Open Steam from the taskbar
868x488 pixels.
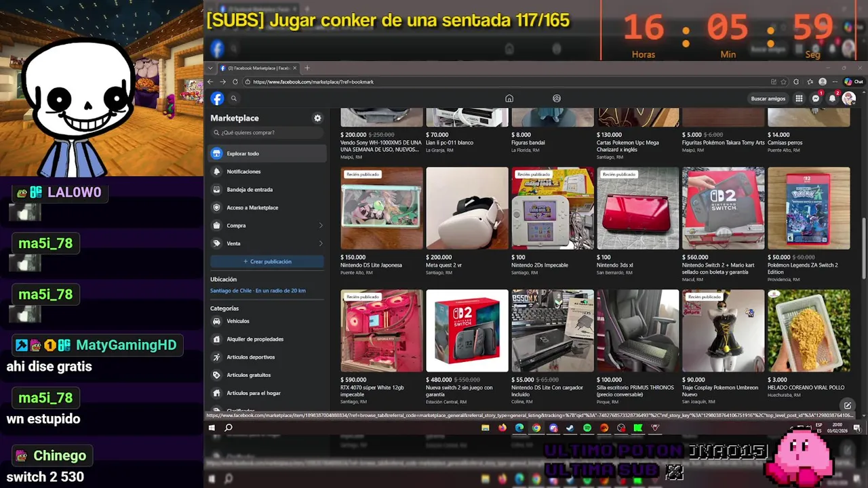pos(570,428)
